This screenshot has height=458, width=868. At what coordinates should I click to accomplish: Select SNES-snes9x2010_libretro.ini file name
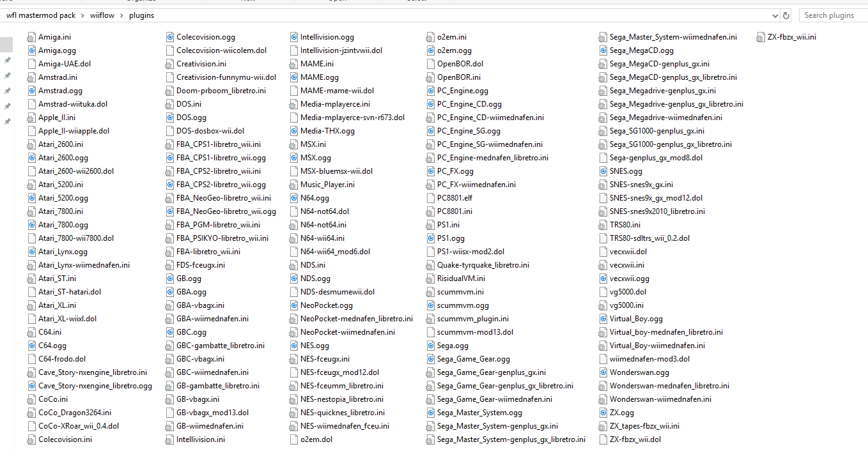(x=657, y=211)
